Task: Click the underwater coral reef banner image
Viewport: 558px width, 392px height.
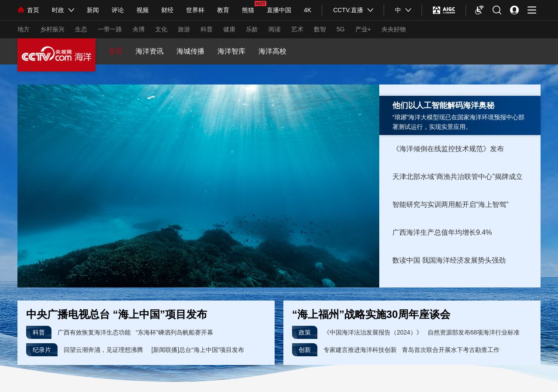Action: pos(198,186)
